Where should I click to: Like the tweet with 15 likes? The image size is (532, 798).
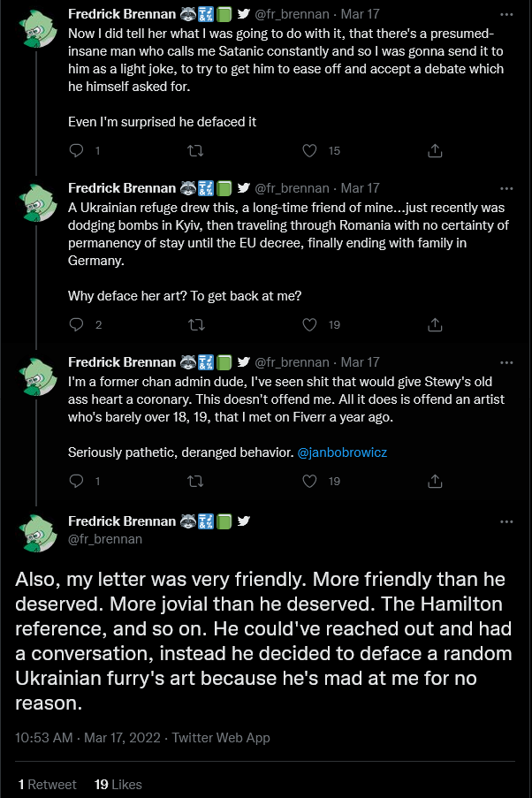point(309,150)
